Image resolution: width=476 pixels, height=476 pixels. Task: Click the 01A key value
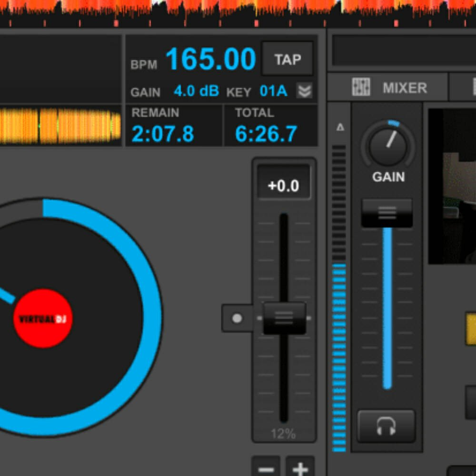[x=274, y=91]
